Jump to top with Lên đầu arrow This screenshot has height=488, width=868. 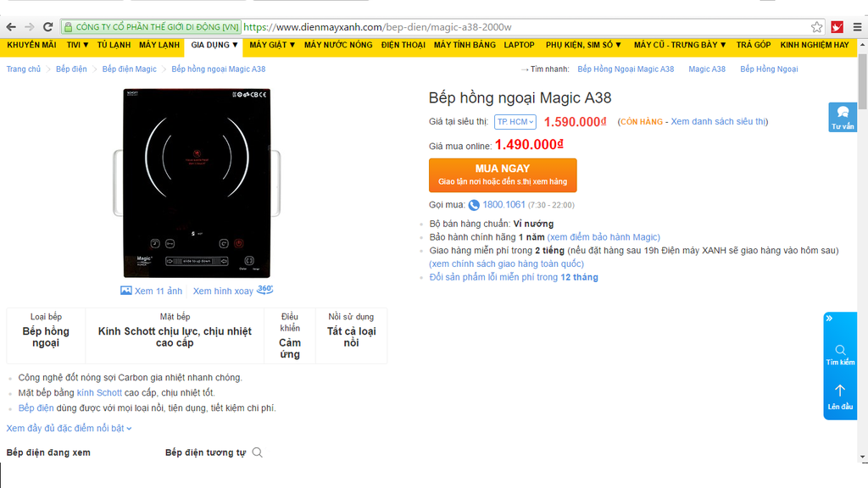tap(840, 397)
